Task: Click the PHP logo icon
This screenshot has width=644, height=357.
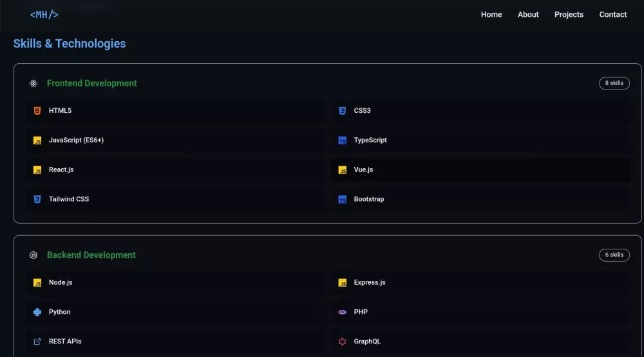Action: (x=342, y=313)
